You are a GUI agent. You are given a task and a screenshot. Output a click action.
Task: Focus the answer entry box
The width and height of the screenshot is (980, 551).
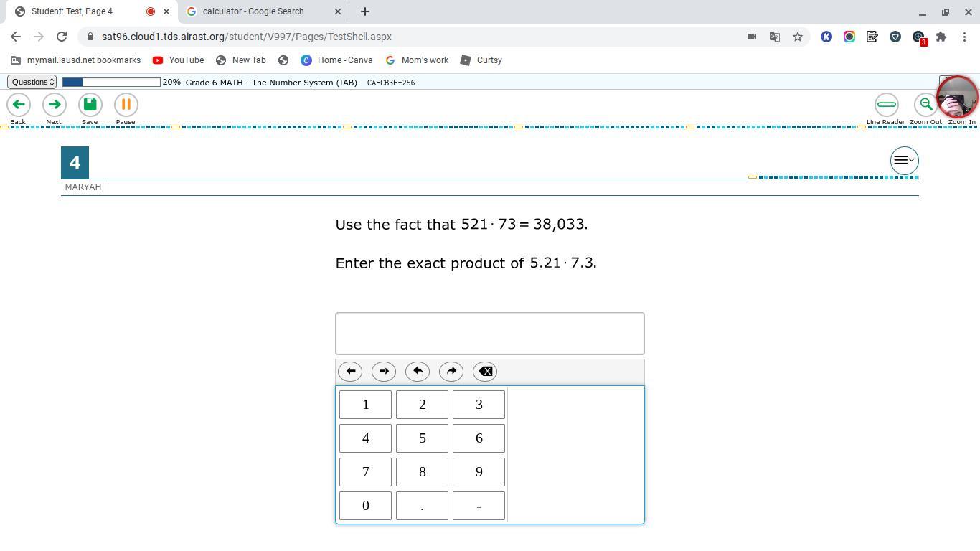pos(490,334)
